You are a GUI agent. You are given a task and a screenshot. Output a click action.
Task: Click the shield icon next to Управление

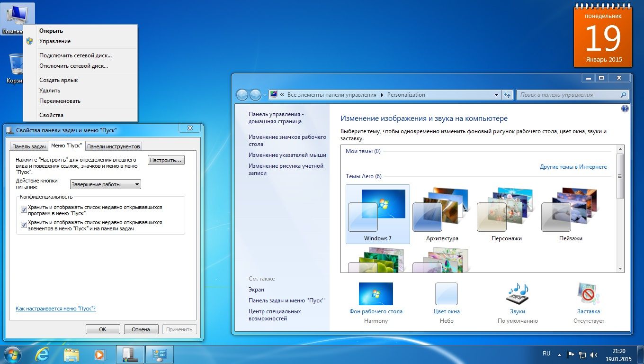30,41
